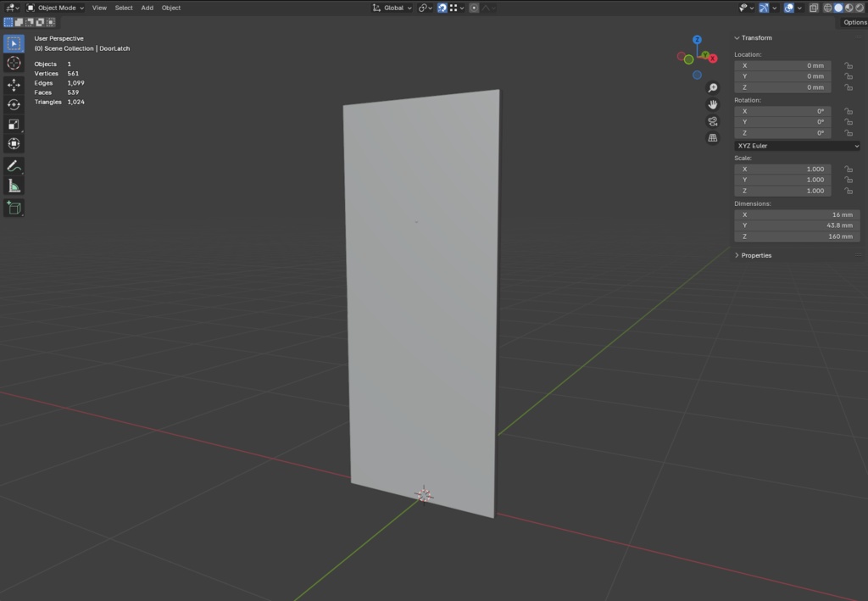Open the View menu
This screenshot has width=868, height=601.
click(x=100, y=8)
